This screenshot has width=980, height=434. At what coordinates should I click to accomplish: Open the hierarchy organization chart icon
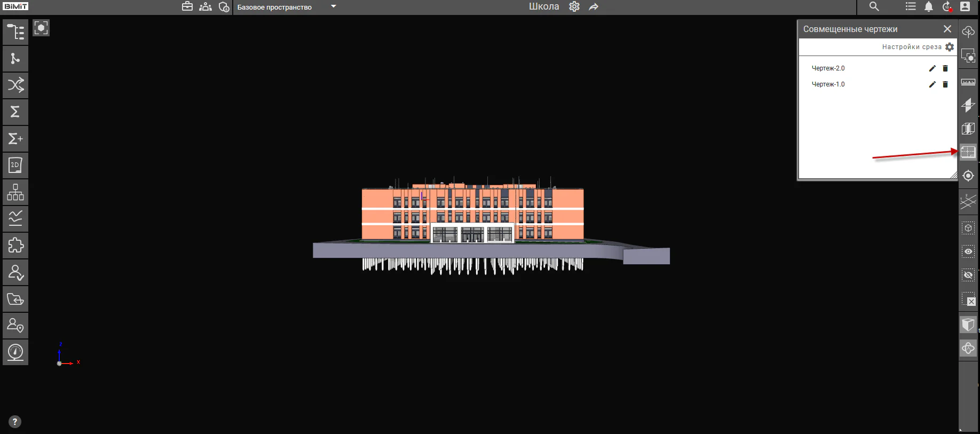pos(15,192)
